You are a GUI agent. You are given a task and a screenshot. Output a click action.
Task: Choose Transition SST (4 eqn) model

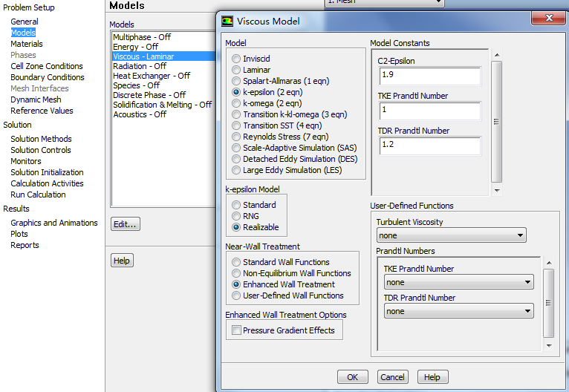click(236, 125)
